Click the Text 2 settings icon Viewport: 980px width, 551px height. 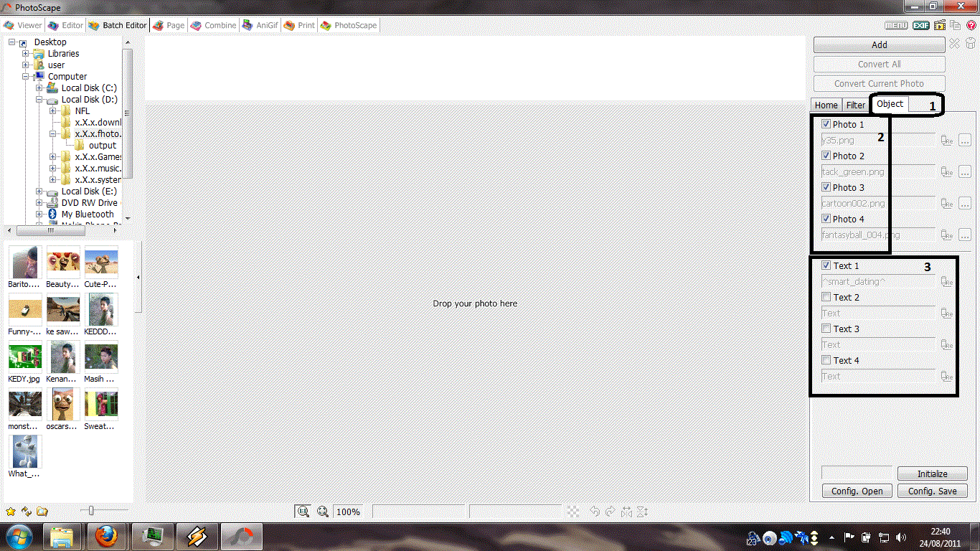pyautogui.click(x=947, y=314)
